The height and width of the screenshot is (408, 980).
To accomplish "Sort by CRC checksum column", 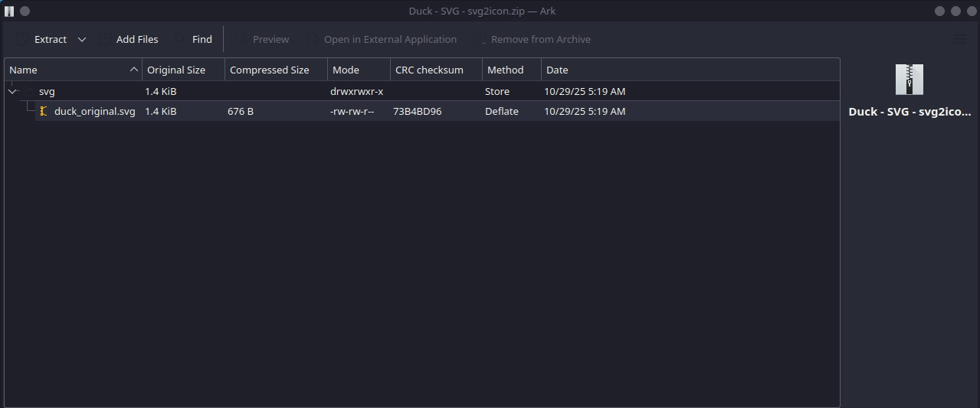I will 437,70.
